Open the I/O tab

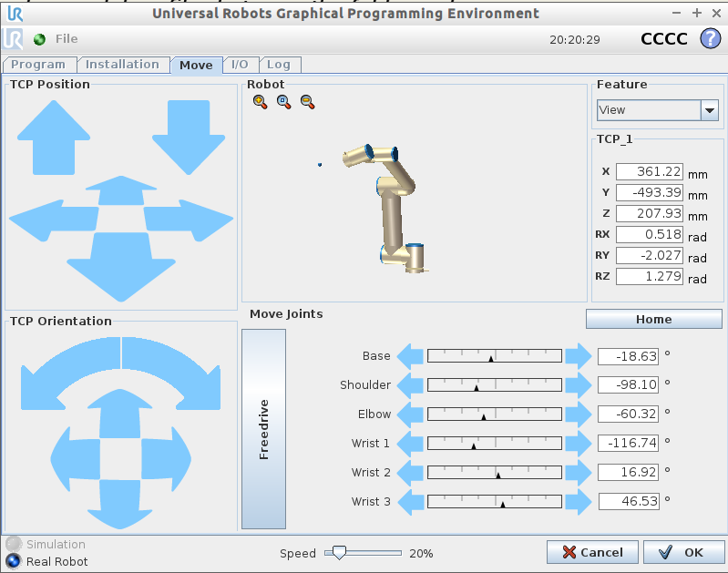click(x=240, y=65)
